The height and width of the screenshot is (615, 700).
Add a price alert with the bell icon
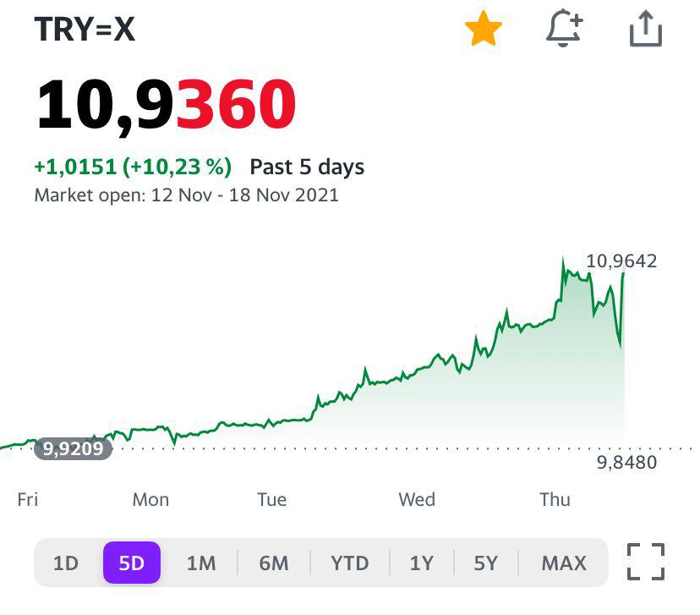(564, 30)
